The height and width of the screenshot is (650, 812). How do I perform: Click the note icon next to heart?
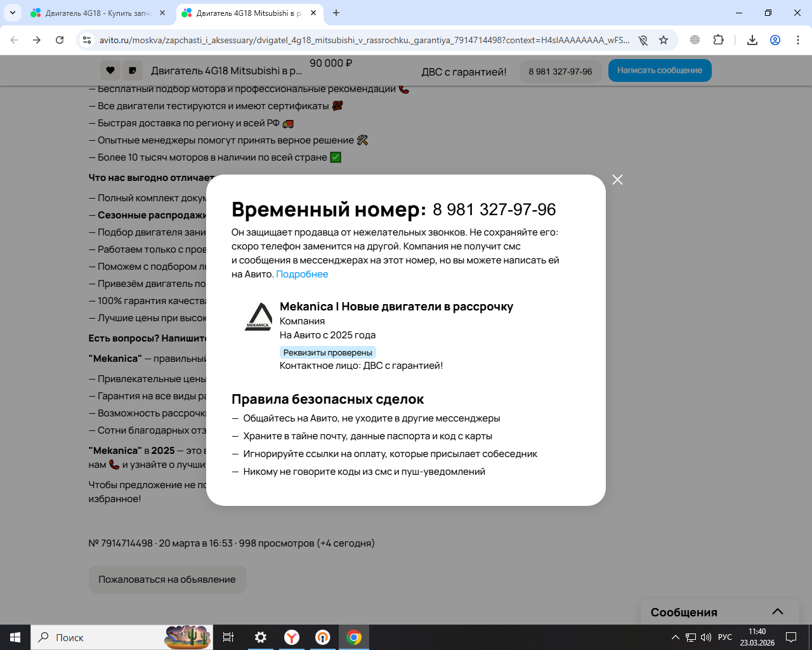point(133,70)
